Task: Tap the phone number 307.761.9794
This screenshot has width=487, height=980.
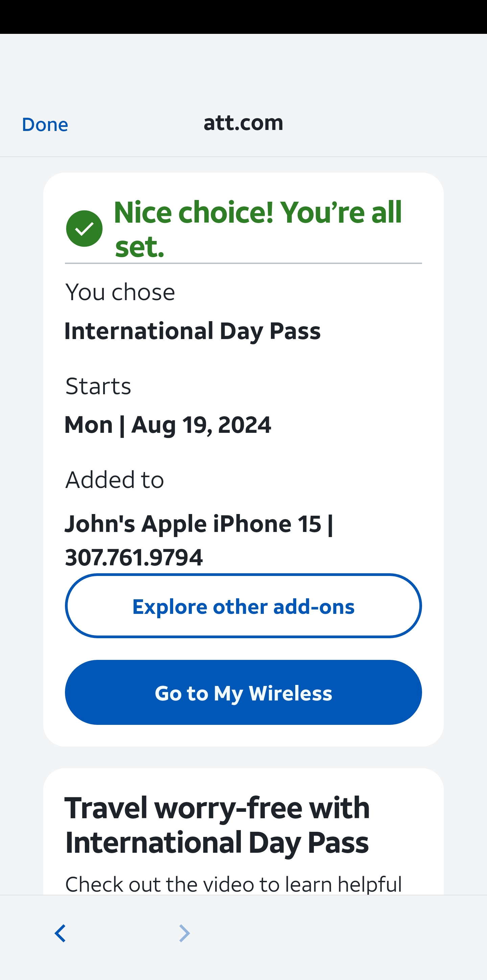Action: click(134, 558)
